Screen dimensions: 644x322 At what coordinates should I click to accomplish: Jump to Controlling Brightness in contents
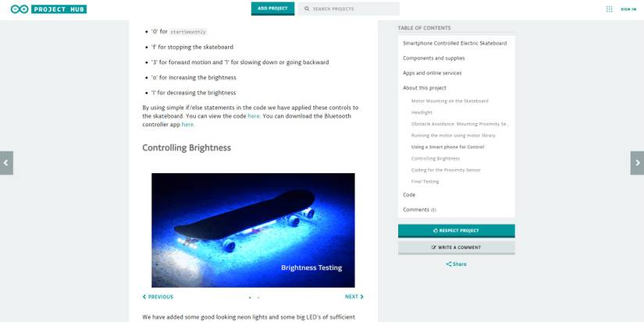click(x=436, y=158)
